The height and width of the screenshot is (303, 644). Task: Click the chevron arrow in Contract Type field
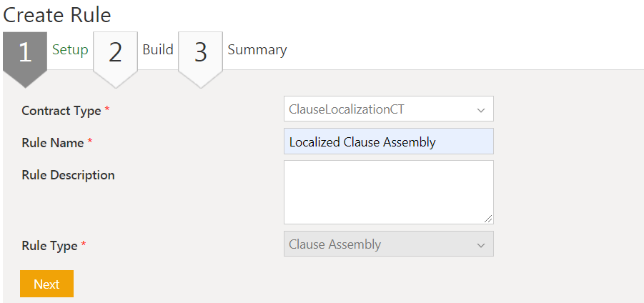[480, 110]
